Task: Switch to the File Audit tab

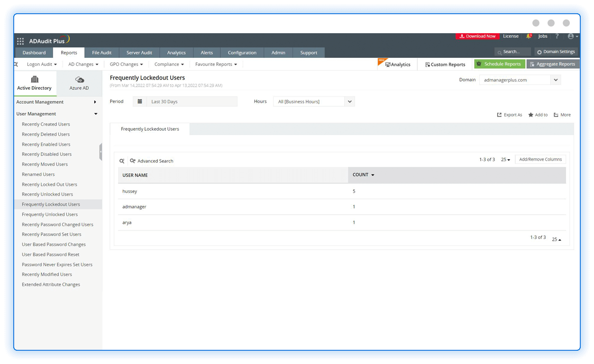Action: [x=101, y=52]
